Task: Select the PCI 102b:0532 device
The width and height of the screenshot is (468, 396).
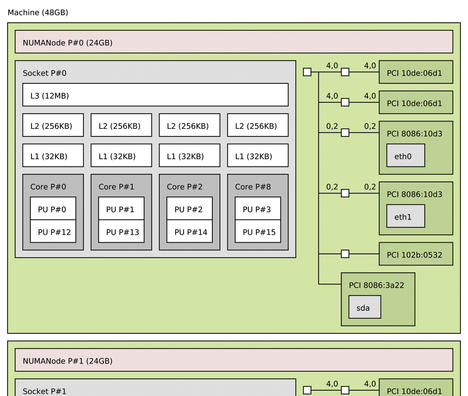Action: coord(416,254)
